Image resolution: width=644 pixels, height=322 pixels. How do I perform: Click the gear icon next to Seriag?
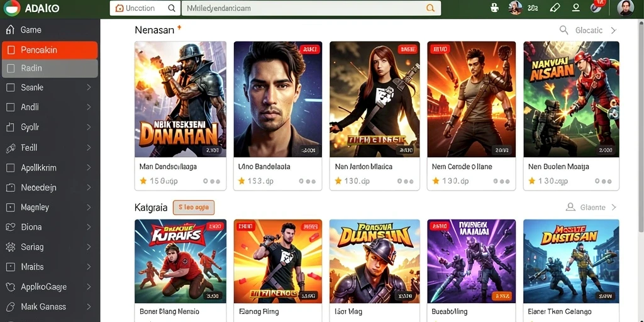10,247
